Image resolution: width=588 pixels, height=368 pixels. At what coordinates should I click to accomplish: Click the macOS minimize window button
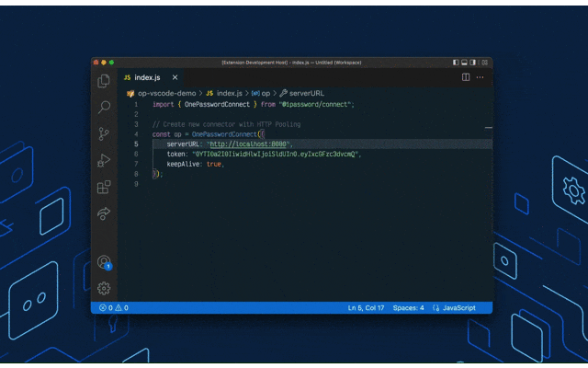[x=104, y=63]
